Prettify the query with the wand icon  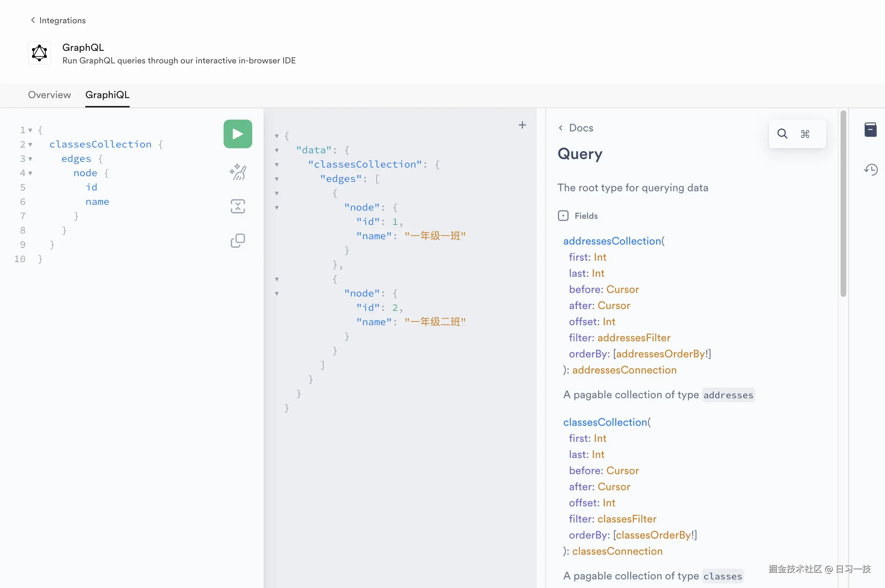(238, 172)
